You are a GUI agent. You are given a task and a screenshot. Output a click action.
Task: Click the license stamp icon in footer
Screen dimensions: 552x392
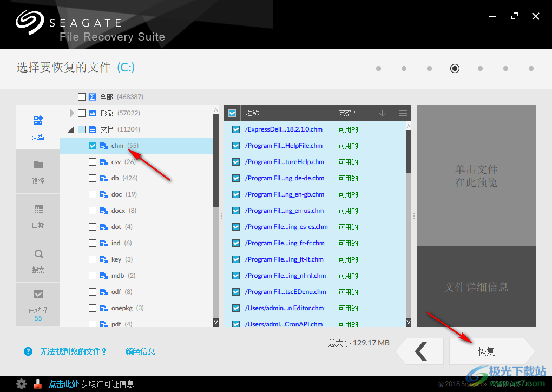(x=38, y=384)
